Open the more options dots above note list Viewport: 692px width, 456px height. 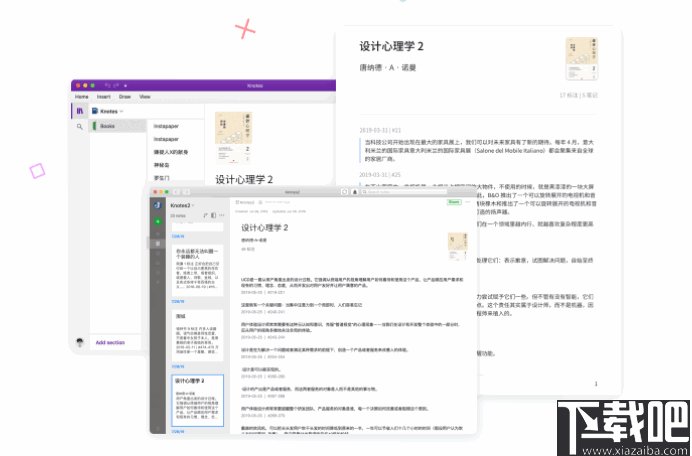[222, 215]
